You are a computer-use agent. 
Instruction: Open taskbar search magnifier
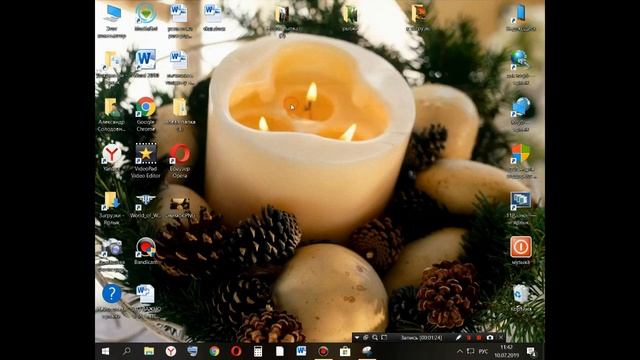click(127, 351)
